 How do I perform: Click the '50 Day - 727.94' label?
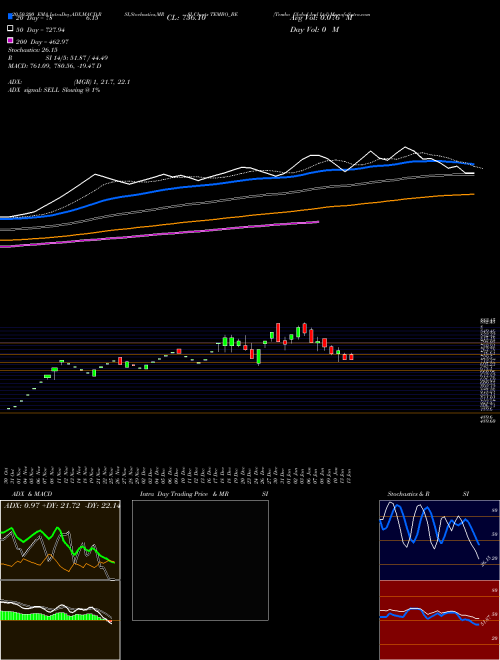40,30
